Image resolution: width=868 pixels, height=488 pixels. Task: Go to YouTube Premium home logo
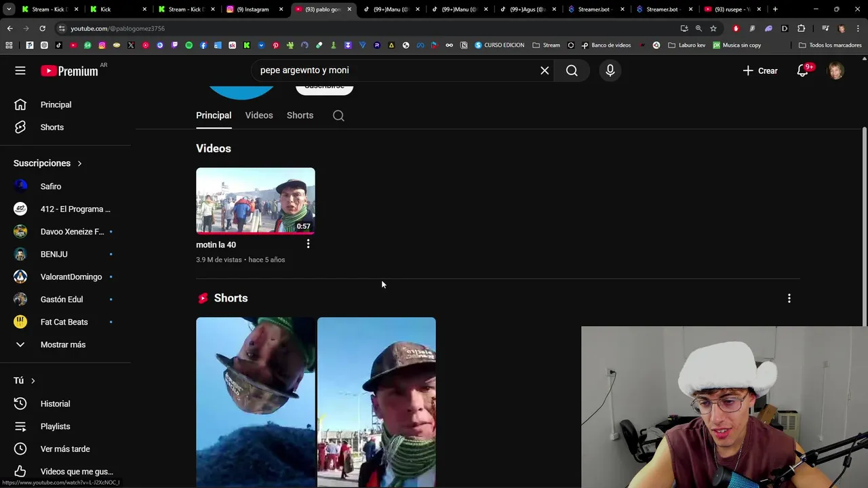pos(69,70)
